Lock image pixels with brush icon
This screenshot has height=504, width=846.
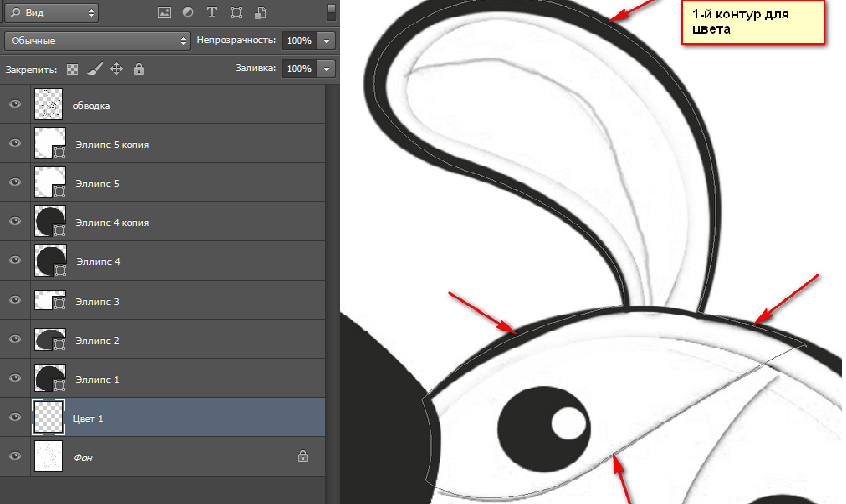pyautogui.click(x=94, y=69)
